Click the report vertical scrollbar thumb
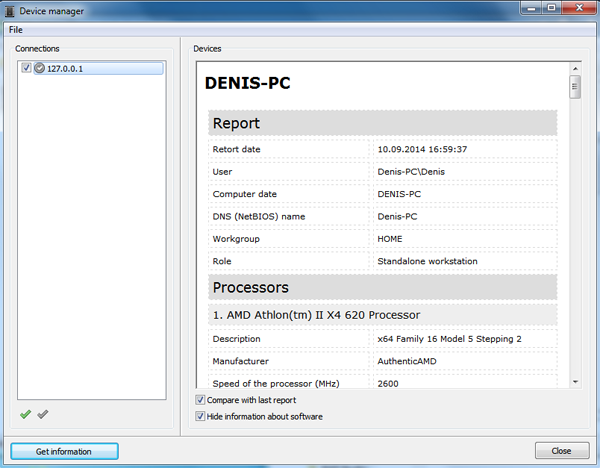 click(x=575, y=87)
